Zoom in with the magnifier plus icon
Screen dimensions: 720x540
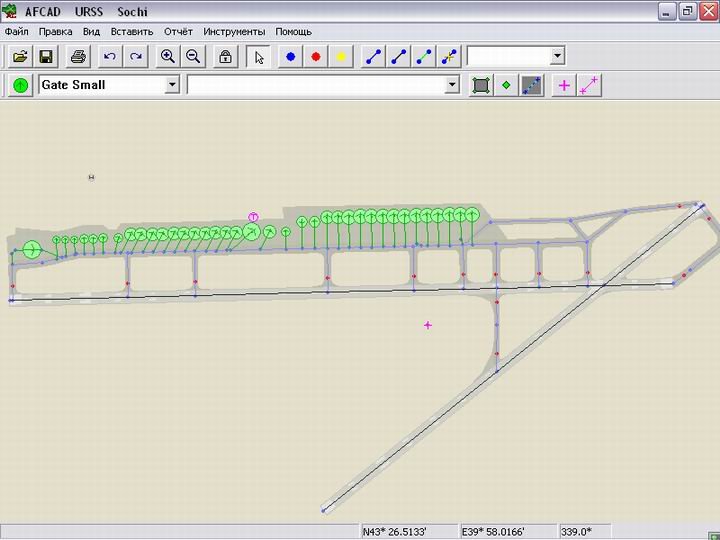[x=168, y=56]
